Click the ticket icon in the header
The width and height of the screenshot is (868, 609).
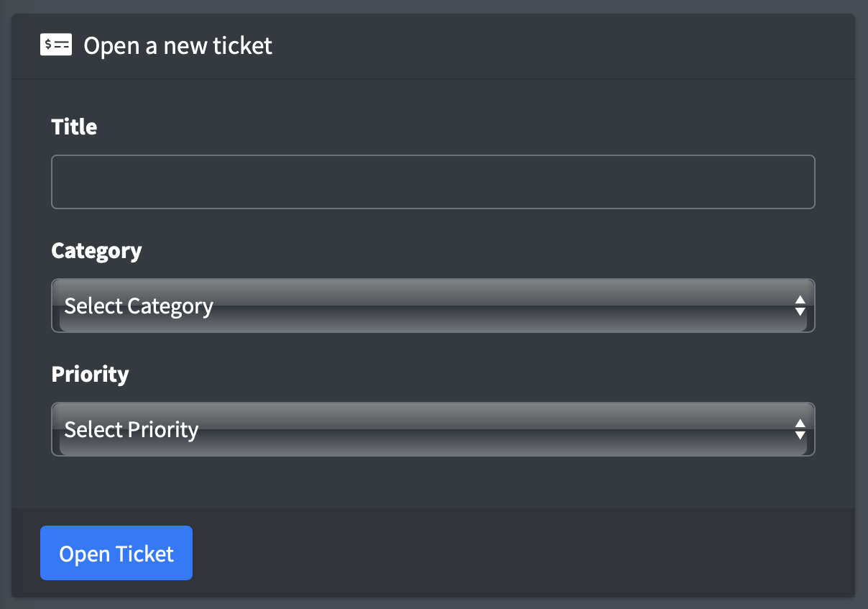tap(56, 46)
